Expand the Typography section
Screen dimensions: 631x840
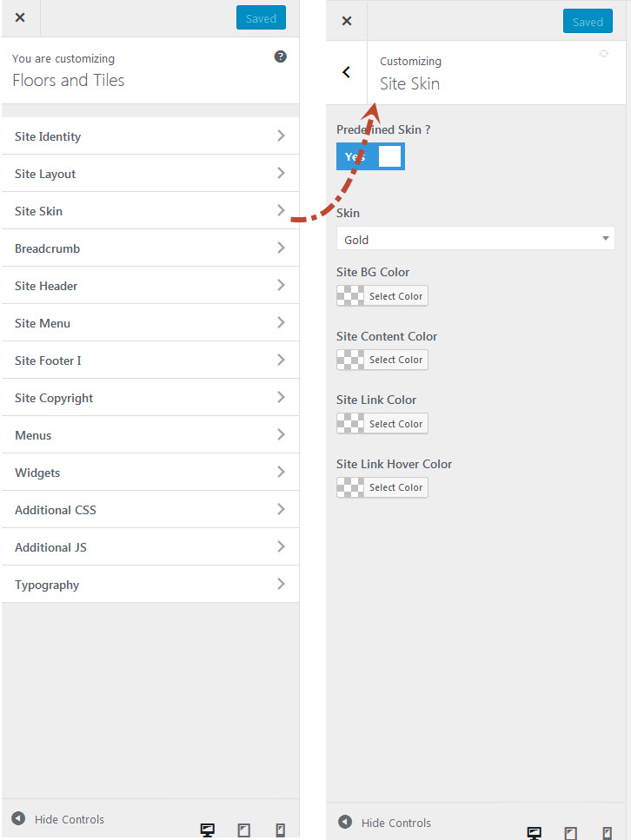click(149, 585)
